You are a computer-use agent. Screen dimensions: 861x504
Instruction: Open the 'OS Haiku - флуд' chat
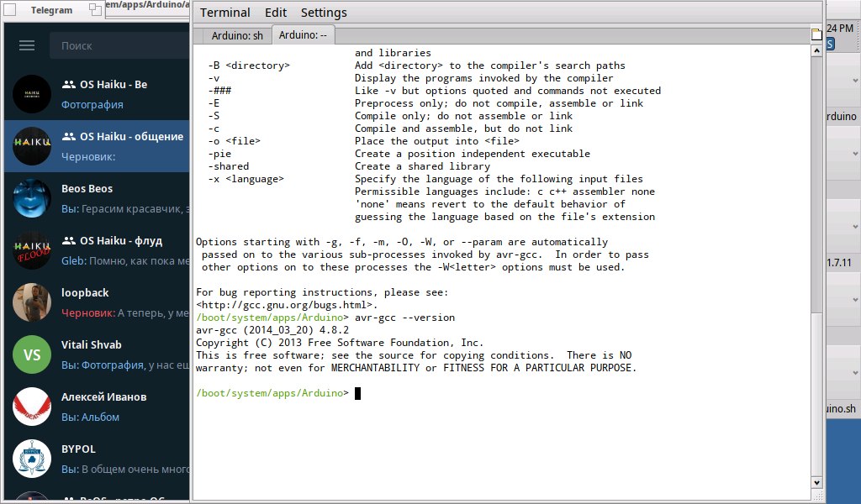[98, 250]
